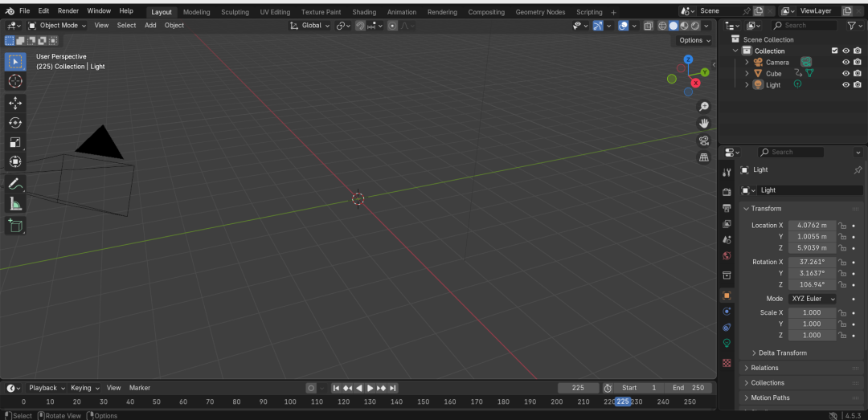
Task: Click the blue 225 playhead marker
Action: [x=623, y=402]
